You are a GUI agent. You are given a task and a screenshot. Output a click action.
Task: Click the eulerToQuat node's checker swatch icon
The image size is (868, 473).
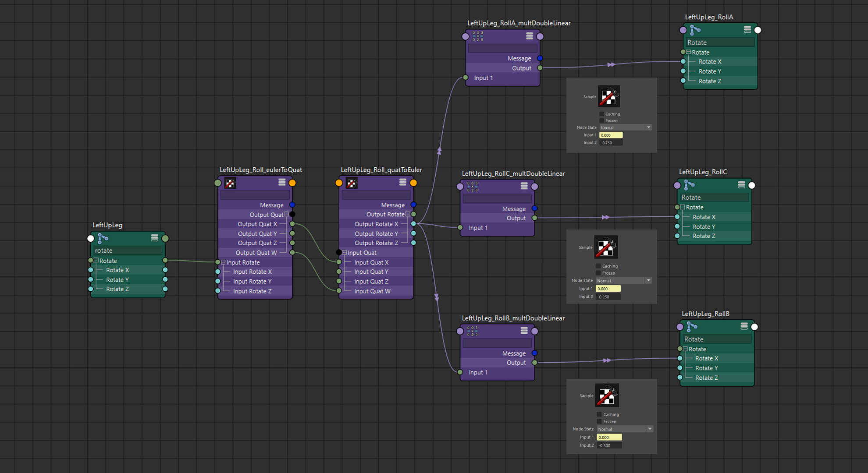(230, 183)
